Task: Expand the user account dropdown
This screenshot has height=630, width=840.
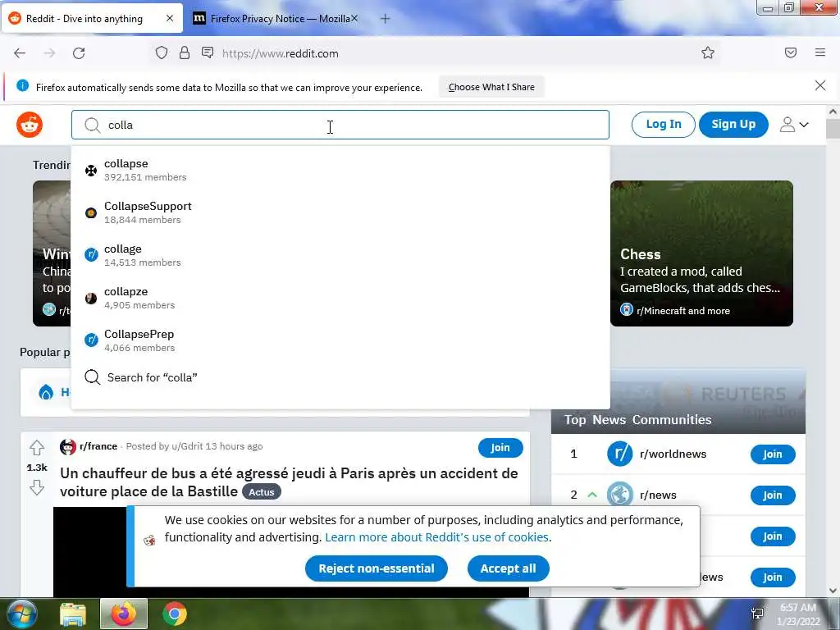Action: tap(794, 125)
